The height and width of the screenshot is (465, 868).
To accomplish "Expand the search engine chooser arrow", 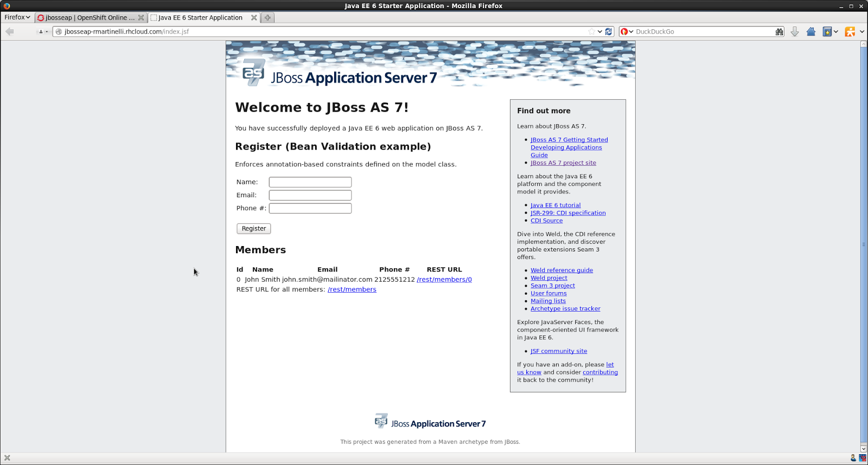I will (631, 31).
